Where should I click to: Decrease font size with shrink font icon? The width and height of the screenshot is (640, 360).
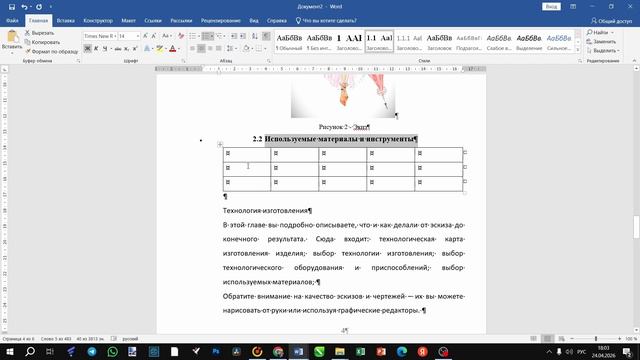154,36
